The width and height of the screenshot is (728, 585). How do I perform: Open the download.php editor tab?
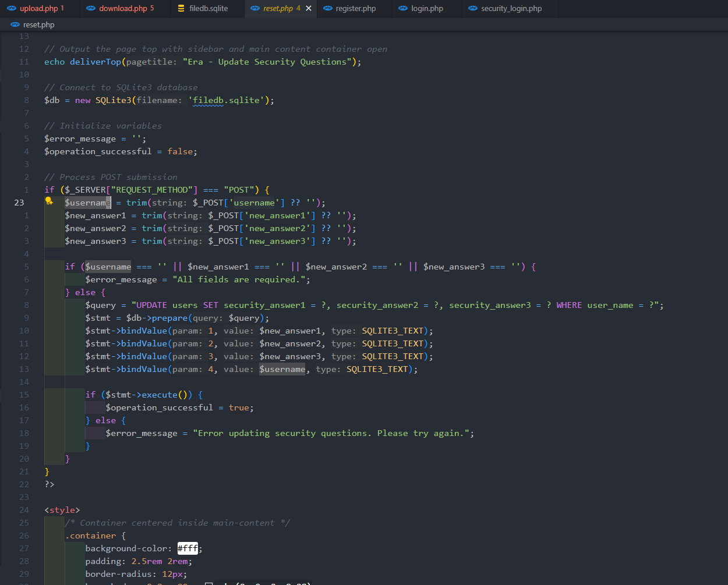pyautogui.click(x=123, y=8)
